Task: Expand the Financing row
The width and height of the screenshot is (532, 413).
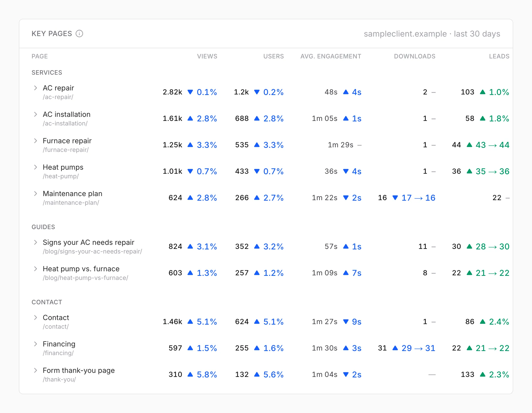Action: (x=36, y=344)
